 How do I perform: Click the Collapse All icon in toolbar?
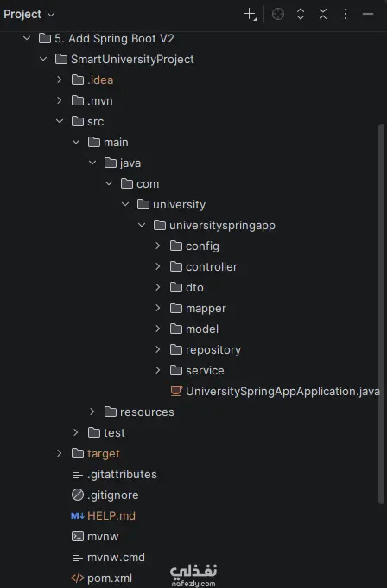(x=323, y=14)
